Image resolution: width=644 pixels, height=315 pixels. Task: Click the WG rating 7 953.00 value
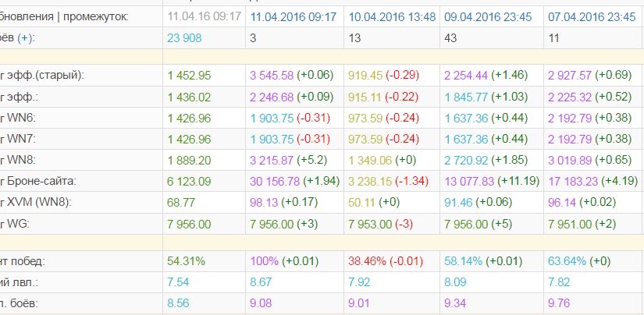tap(370, 225)
